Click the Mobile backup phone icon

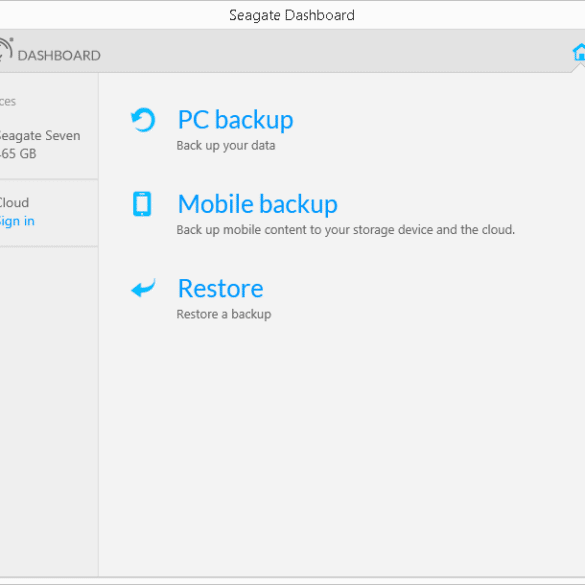point(142,204)
